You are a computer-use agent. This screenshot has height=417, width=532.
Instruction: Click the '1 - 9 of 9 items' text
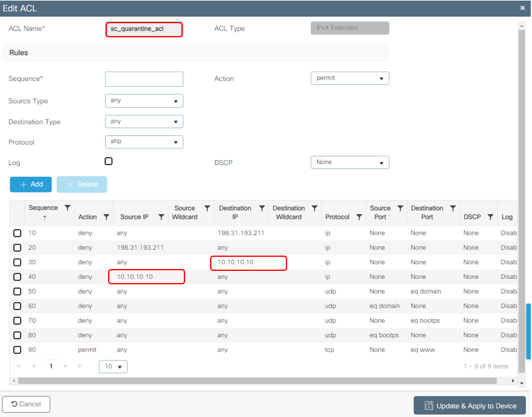point(486,366)
